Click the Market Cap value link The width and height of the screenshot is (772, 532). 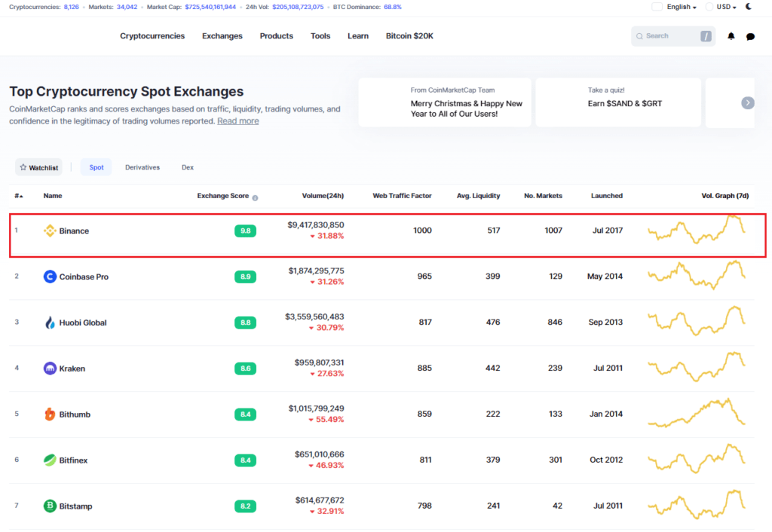tap(210, 7)
